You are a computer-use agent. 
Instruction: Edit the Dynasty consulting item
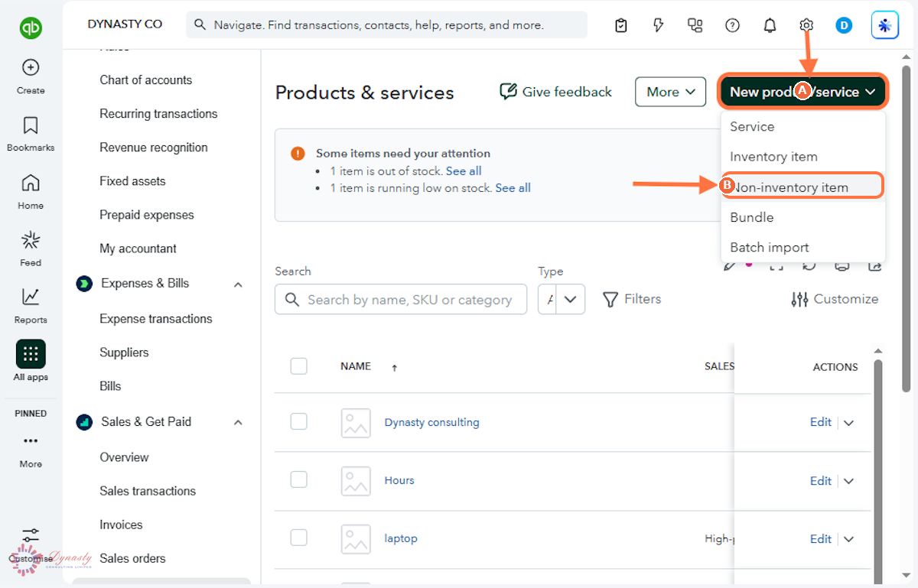pos(820,422)
